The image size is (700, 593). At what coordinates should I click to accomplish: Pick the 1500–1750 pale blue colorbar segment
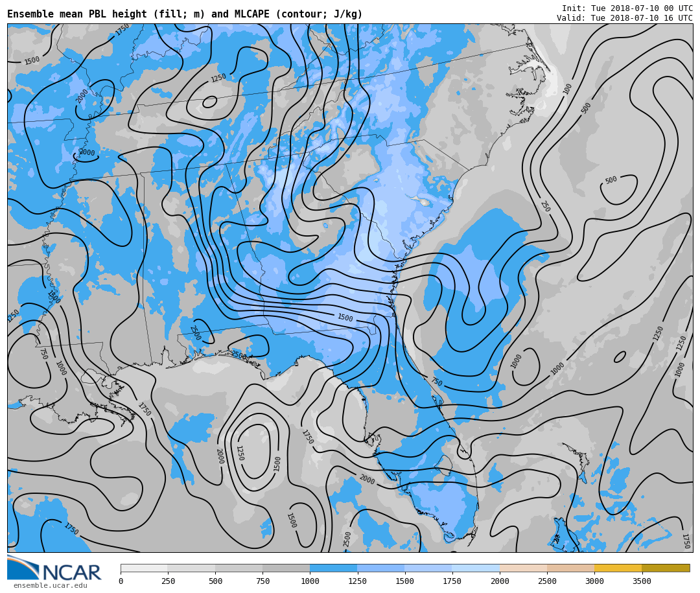point(428,568)
